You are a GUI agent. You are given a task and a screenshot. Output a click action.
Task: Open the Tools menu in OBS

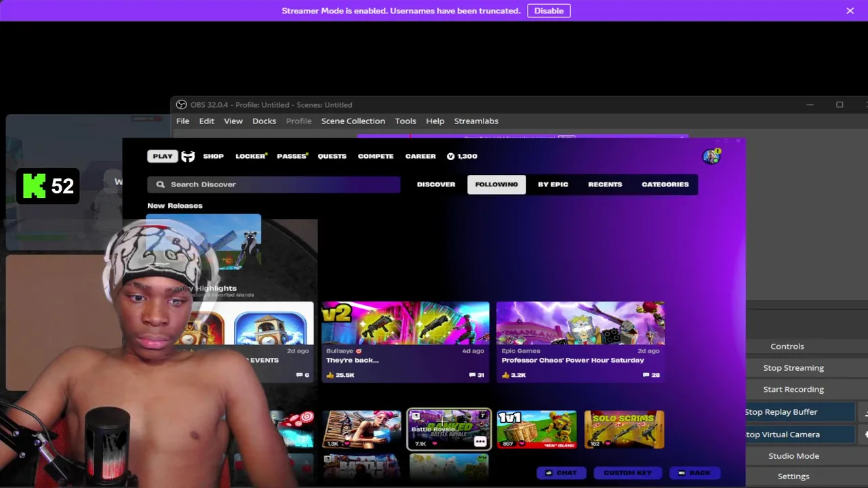406,121
